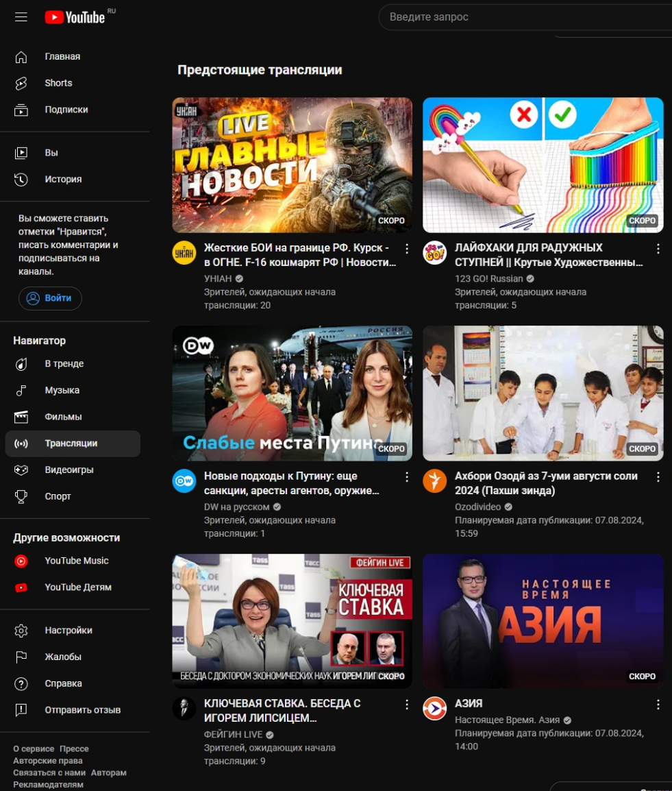Click the Вы library icon
This screenshot has height=791, width=672.
point(21,153)
